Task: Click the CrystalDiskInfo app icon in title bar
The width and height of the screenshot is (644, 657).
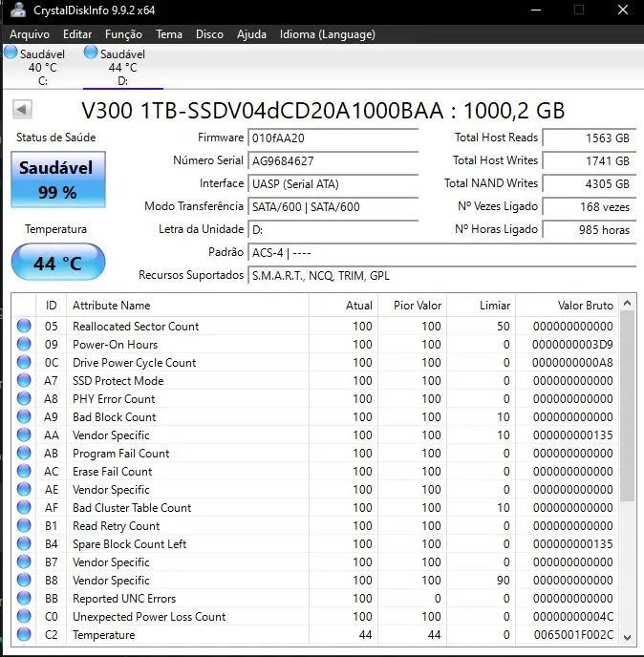Action: click(x=17, y=10)
